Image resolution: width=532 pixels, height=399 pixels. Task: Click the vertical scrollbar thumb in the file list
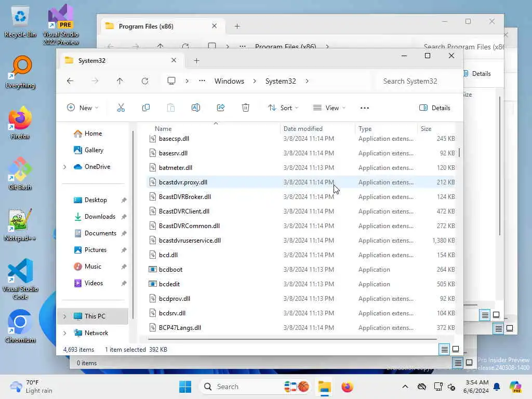pos(459,152)
